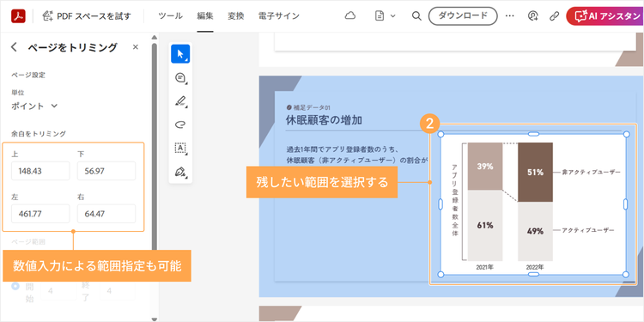Click the top-center crop handle

(x=533, y=134)
